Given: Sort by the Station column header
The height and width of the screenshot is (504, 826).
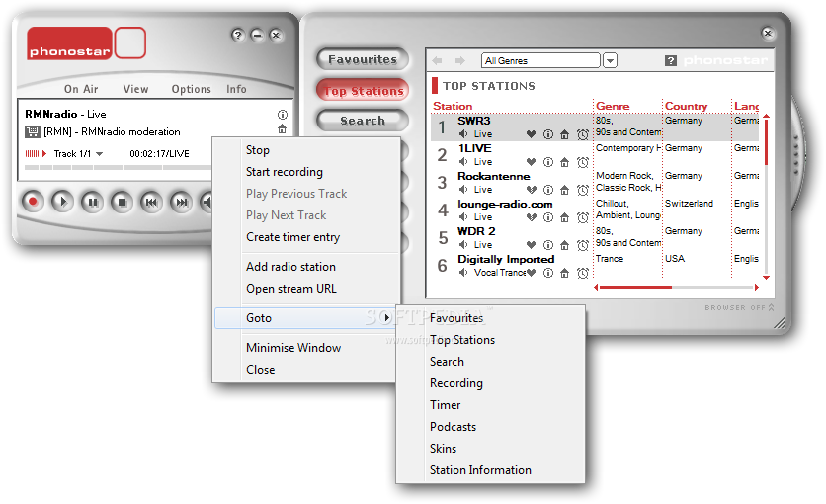Looking at the screenshot, I should [x=453, y=106].
